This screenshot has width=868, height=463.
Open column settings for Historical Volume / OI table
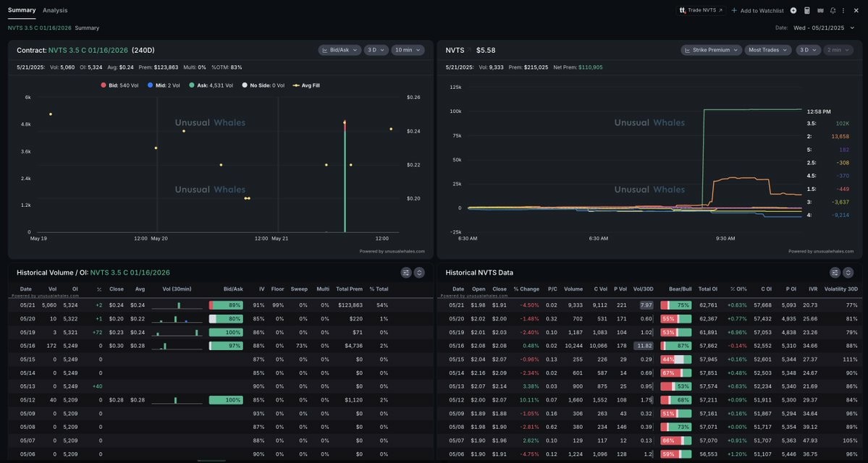406,273
